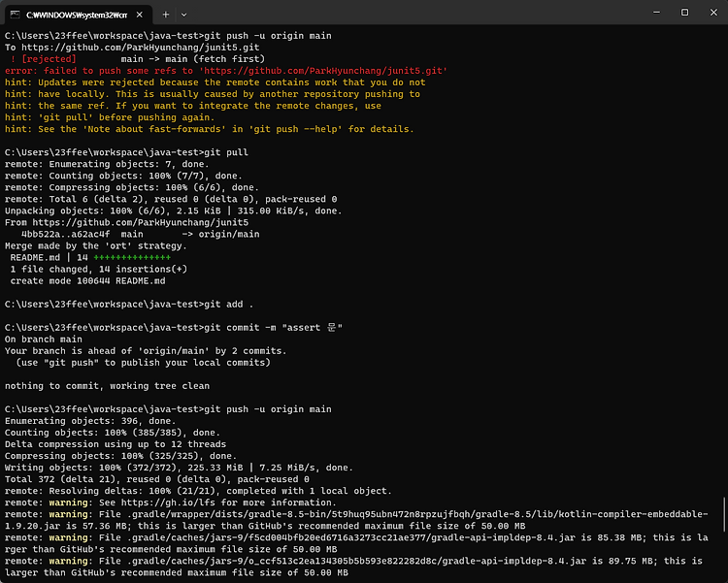Click 'remote: Resolving deltas: 100% (21/21)' line

pos(198,491)
